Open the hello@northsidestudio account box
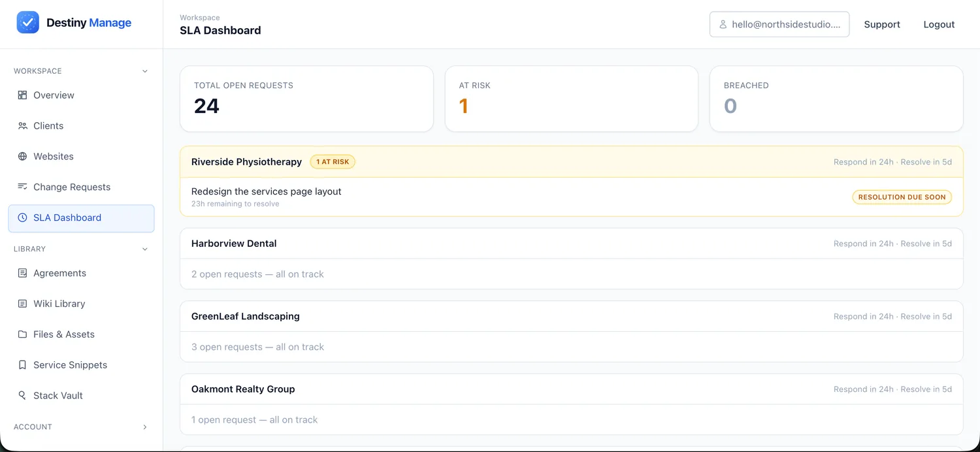This screenshot has width=980, height=452. point(779,24)
